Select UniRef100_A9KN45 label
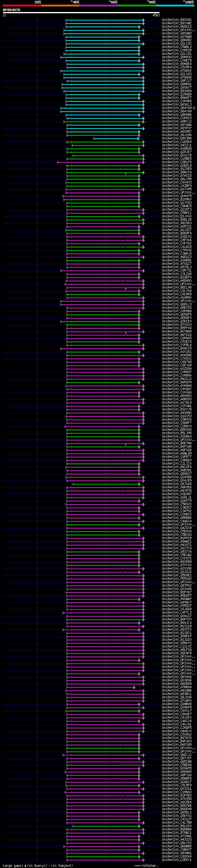 click(177, 772)
